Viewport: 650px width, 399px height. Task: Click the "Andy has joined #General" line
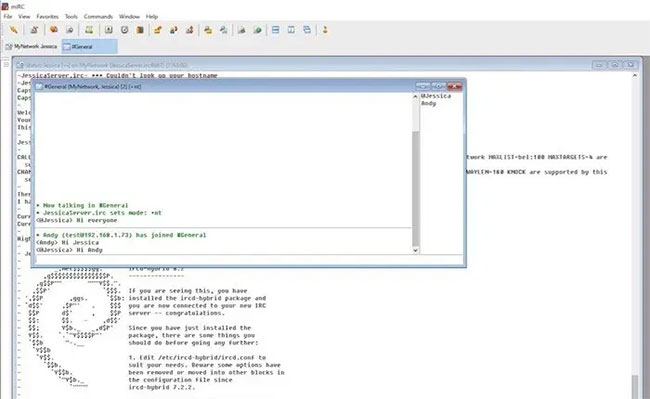coord(121,235)
